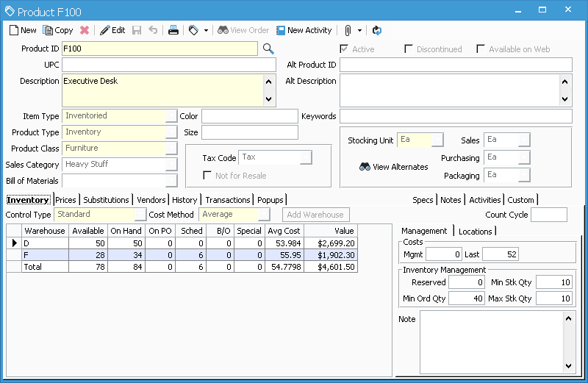Image resolution: width=588 pixels, height=383 pixels.
Task: Click the Copy product toolbar icon
Action: tap(49, 30)
